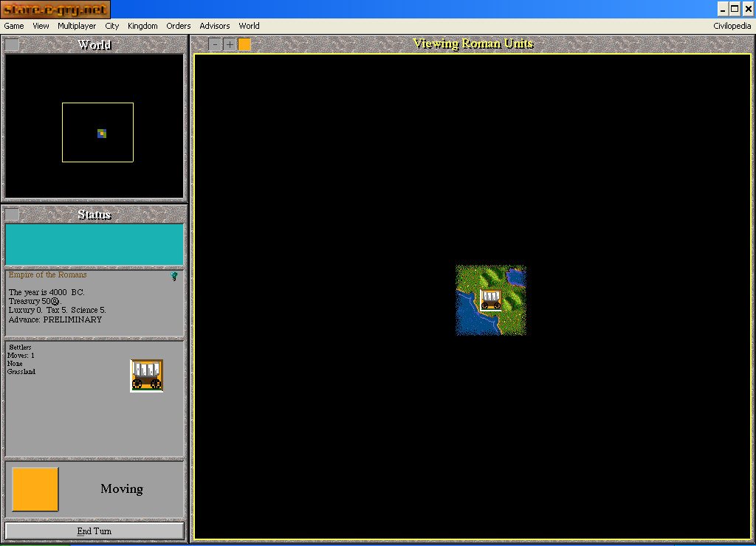The height and width of the screenshot is (546, 756).
Task: Click the minimap explored spot
Action: [x=102, y=134]
